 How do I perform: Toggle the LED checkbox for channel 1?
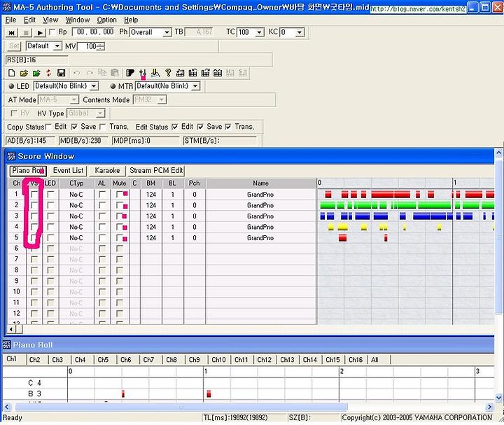[50, 195]
